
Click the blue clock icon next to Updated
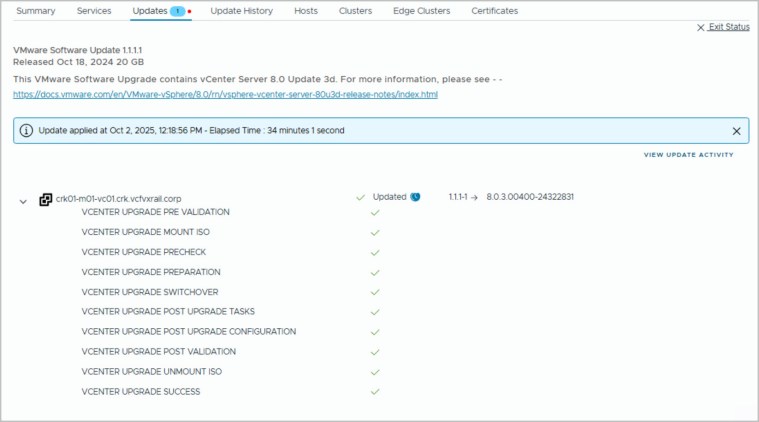click(415, 197)
